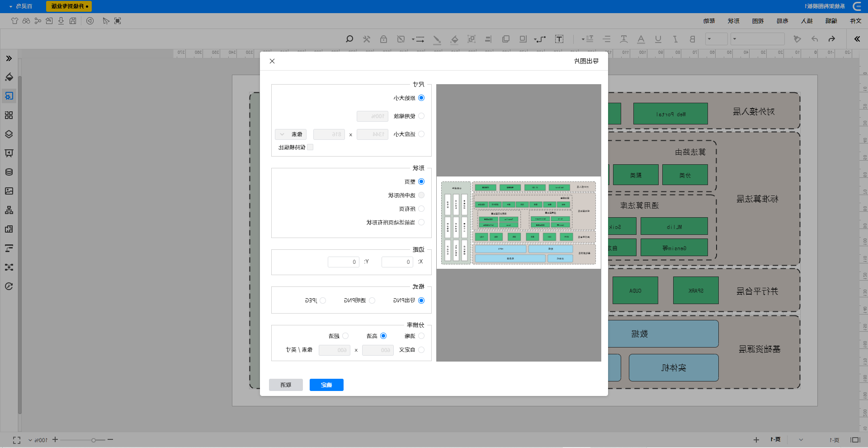Image resolution: width=868 pixels, height=448 pixels.
Task: Close the 导出图片 dialog
Action: (x=272, y=61)
